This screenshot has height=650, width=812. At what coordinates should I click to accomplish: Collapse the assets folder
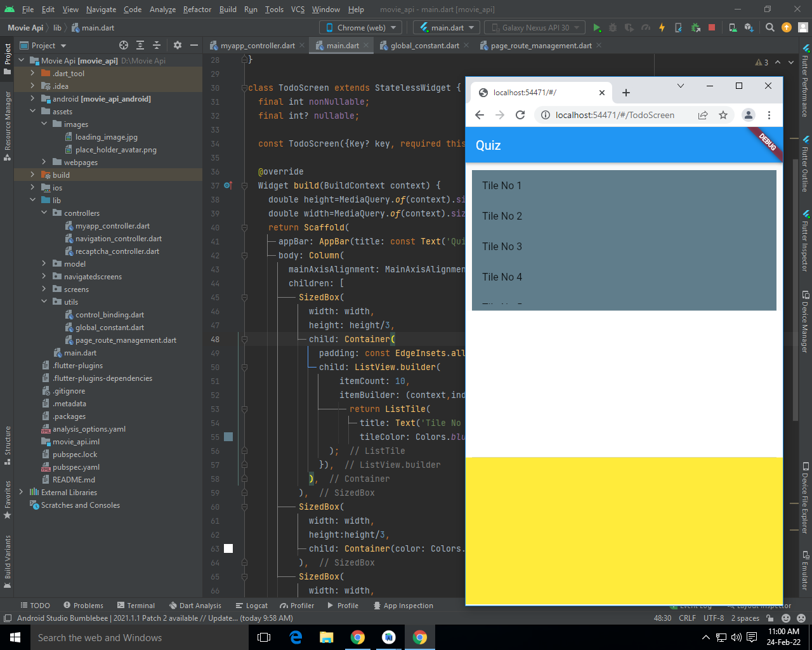[32, 111]
